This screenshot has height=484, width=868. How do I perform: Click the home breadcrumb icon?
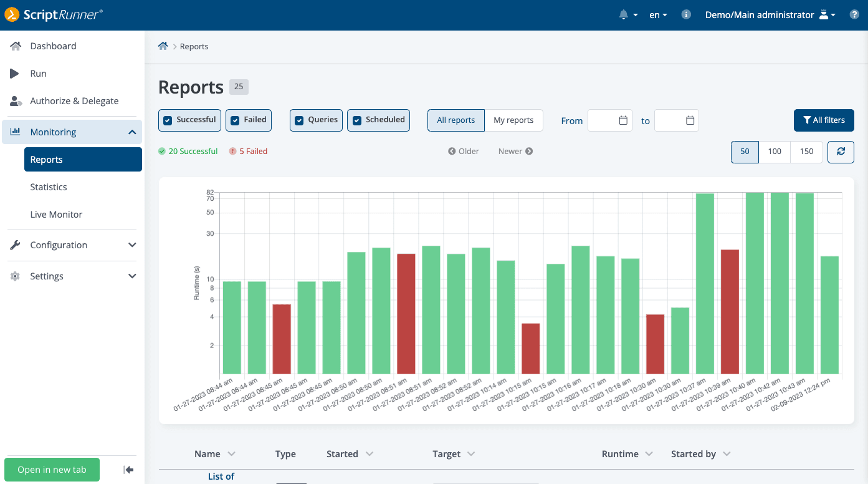click(x=163, y=46)
